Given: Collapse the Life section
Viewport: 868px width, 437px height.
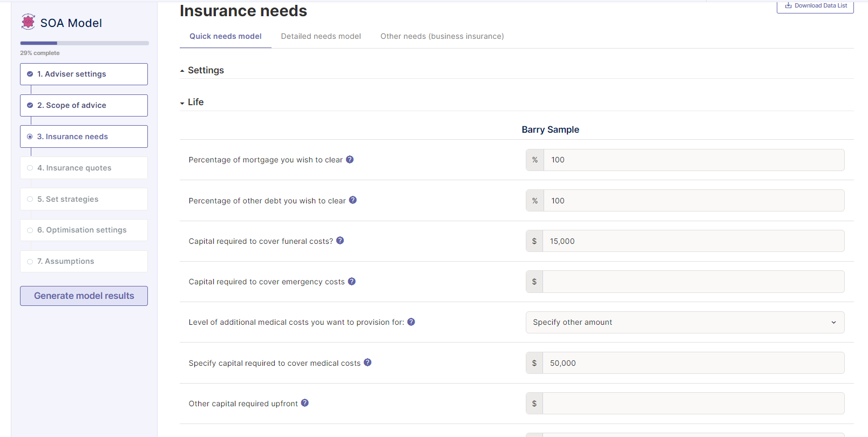Looking at the screenshot, I should pos(192,102).
